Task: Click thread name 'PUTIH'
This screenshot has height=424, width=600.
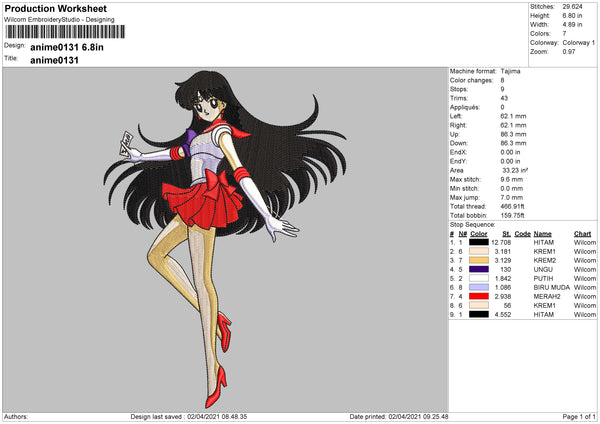Action: coord(543,278)
